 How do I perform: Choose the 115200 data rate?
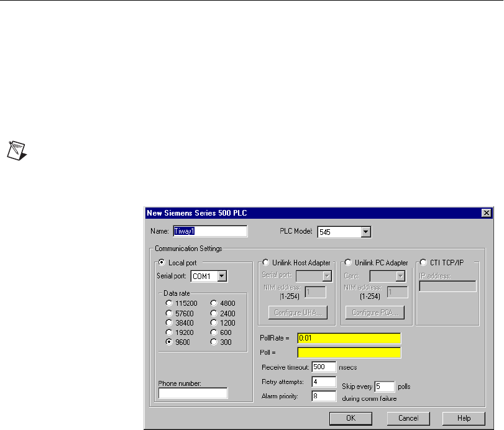coord(169,303)
